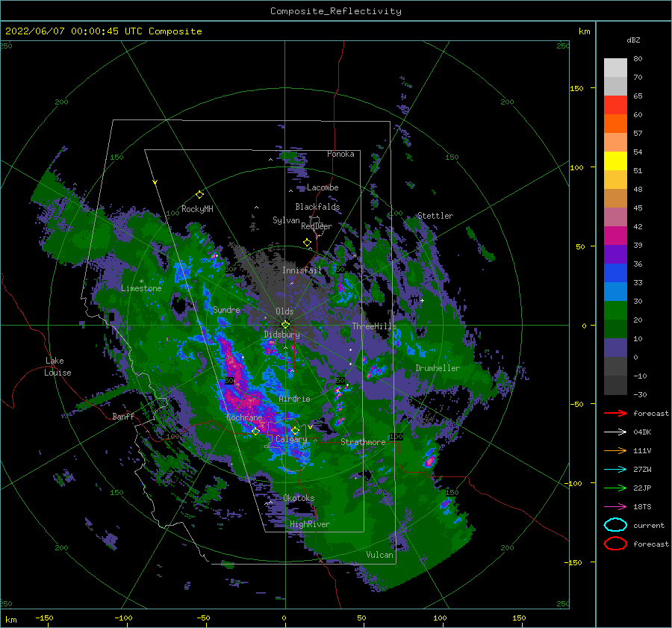Click the ThreeHills label
Viewport: 672px width, 628px height.
(374, 326)
